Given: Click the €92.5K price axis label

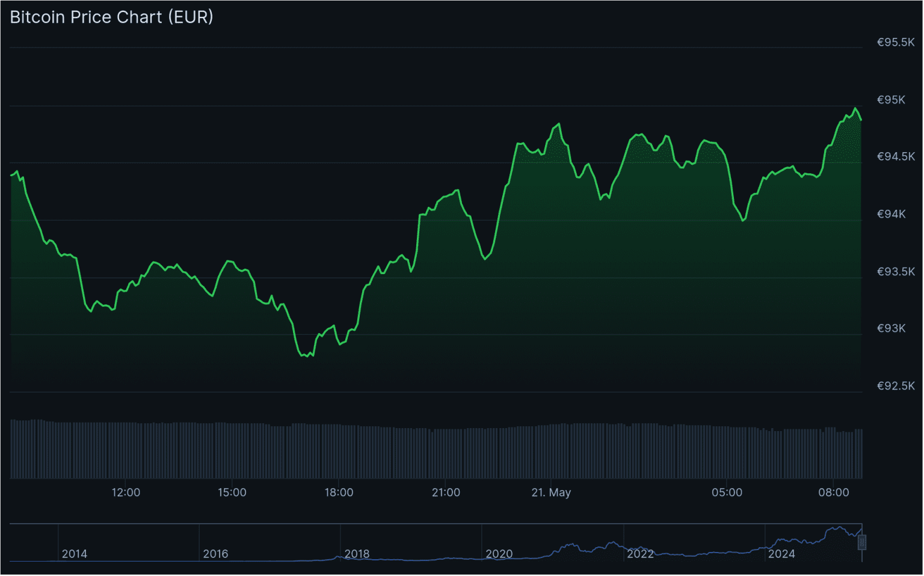Looking at the screenshot, I should (x=895, y=386).
